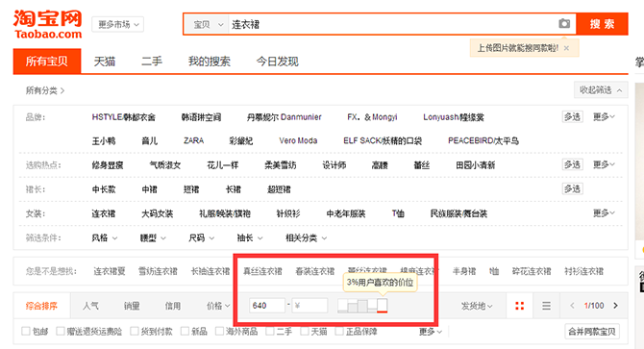Tick the 赠送退货运费险 checkbox

pos(61,331)
